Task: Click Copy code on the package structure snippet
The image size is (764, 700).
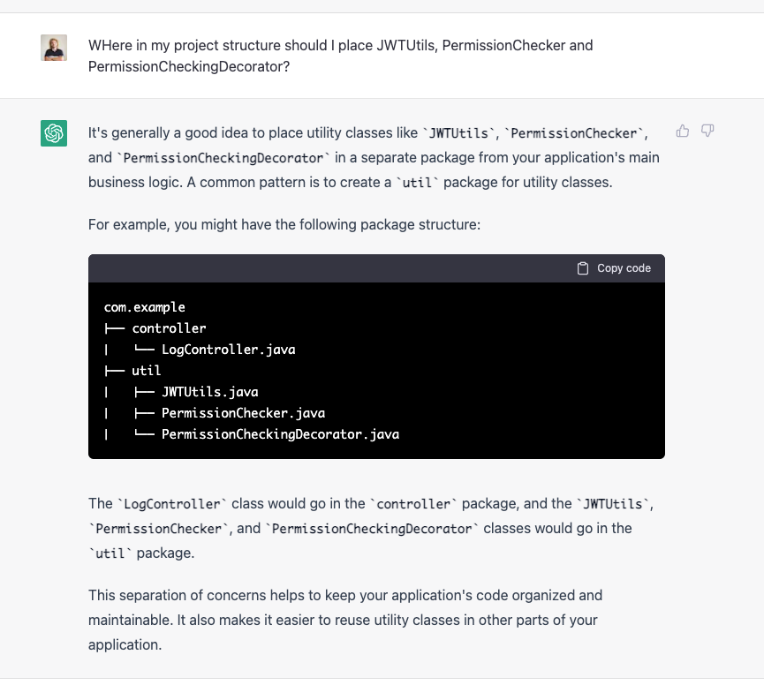Action: coord(623,267)
